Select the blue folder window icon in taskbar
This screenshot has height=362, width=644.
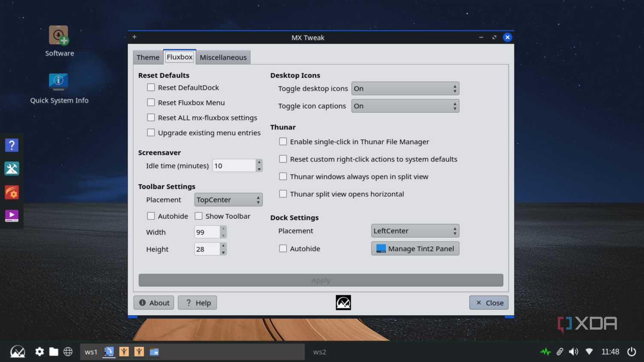(154, 352)
